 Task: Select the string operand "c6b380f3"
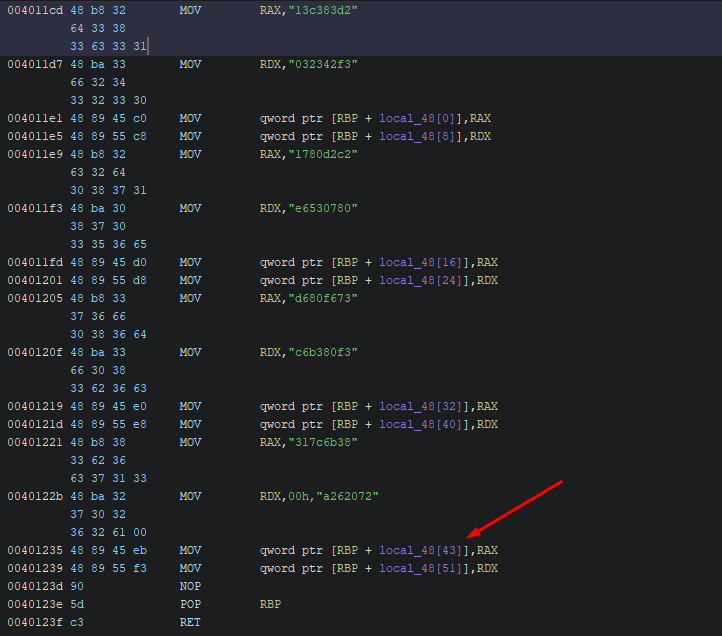tap(320, 352)
